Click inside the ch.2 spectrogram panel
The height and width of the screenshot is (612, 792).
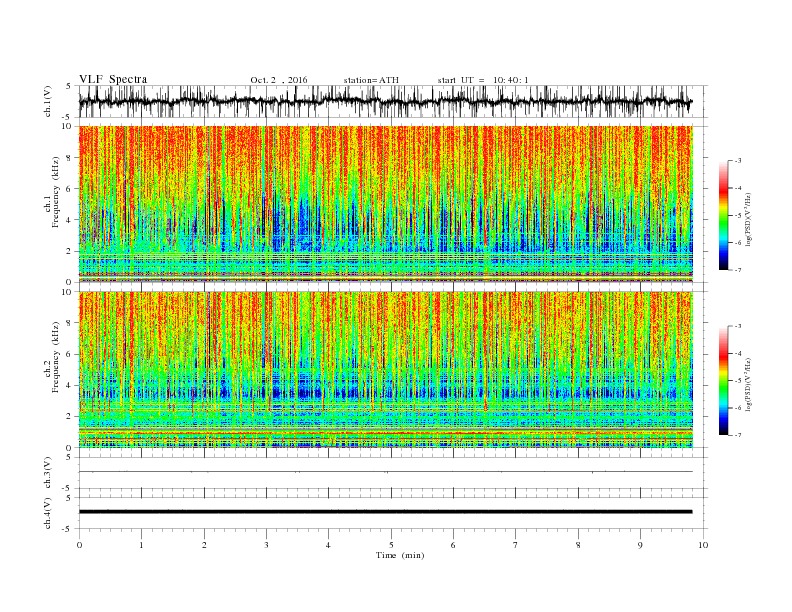385,370
